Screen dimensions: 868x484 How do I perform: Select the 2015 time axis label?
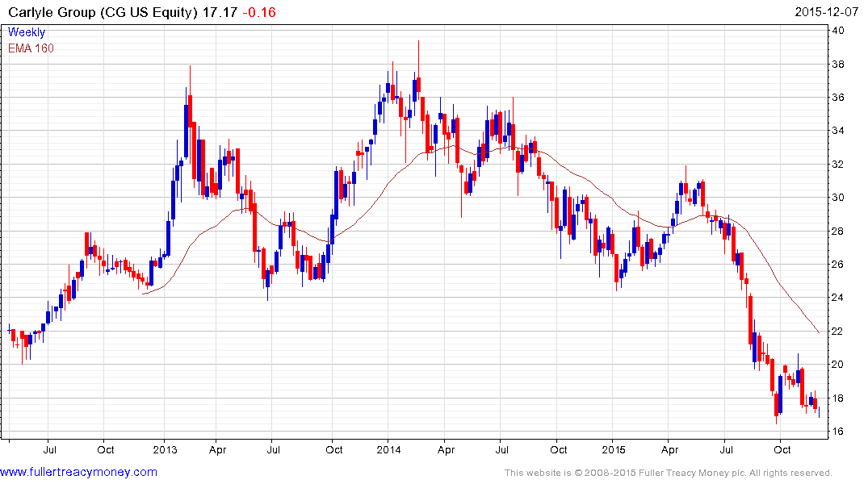click(x=613, y=449)
